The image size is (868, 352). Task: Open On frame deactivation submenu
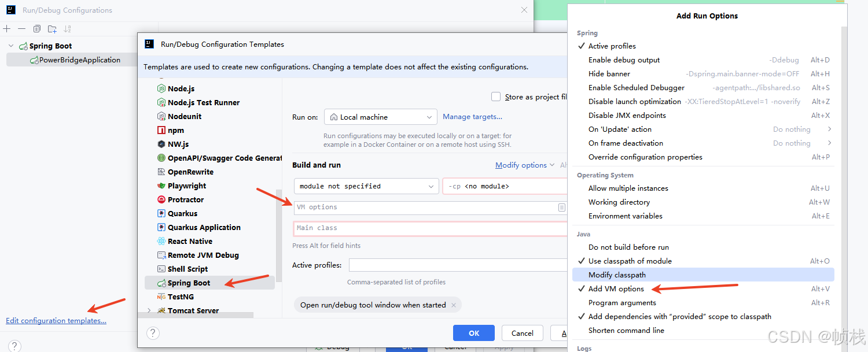tap(703, 143)
